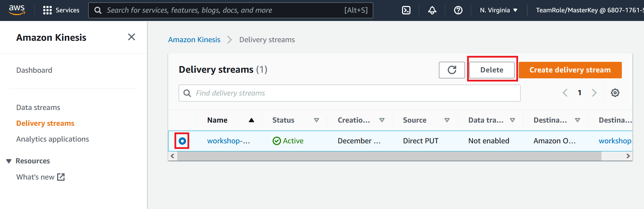Open table preferences gear icon
Image resolution: width=644 pixels, height=209 pixels.
(x=615, y=93)
